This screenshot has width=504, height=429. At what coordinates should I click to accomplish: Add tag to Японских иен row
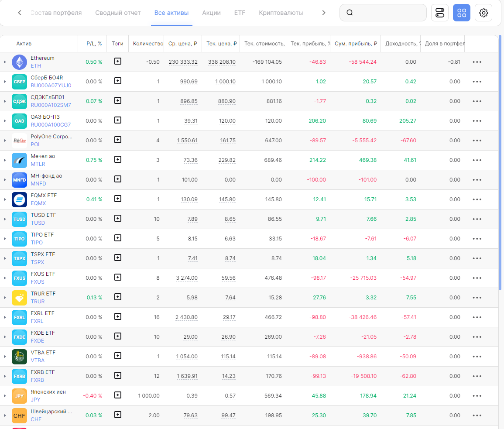click(118, 395)
